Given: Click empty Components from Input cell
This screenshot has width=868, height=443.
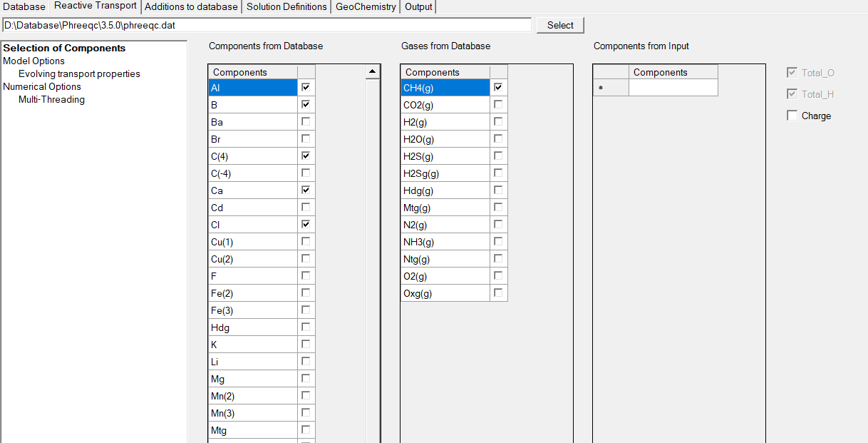Looking at the screenshot, I should 673,88.
